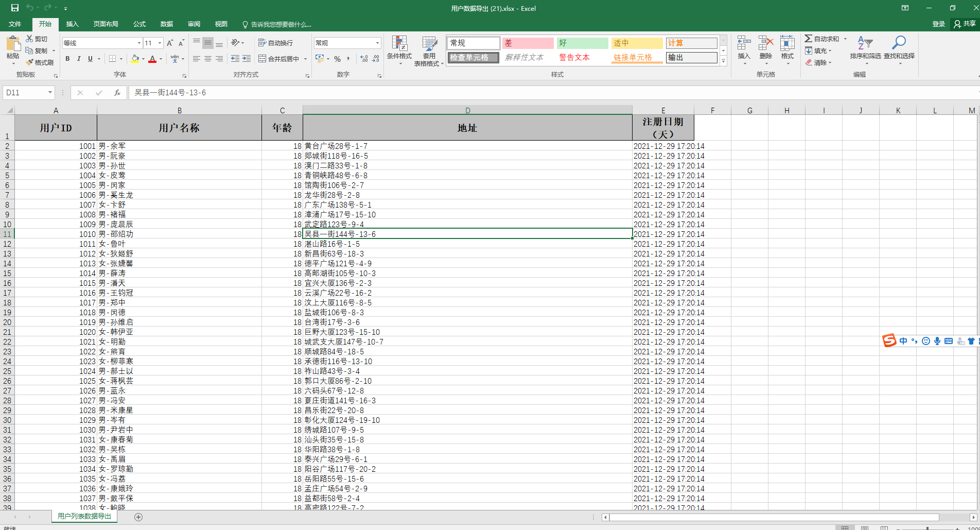This screenshot has height=530, width=980.
Task: Enable center text alignment
Action: 207,58
